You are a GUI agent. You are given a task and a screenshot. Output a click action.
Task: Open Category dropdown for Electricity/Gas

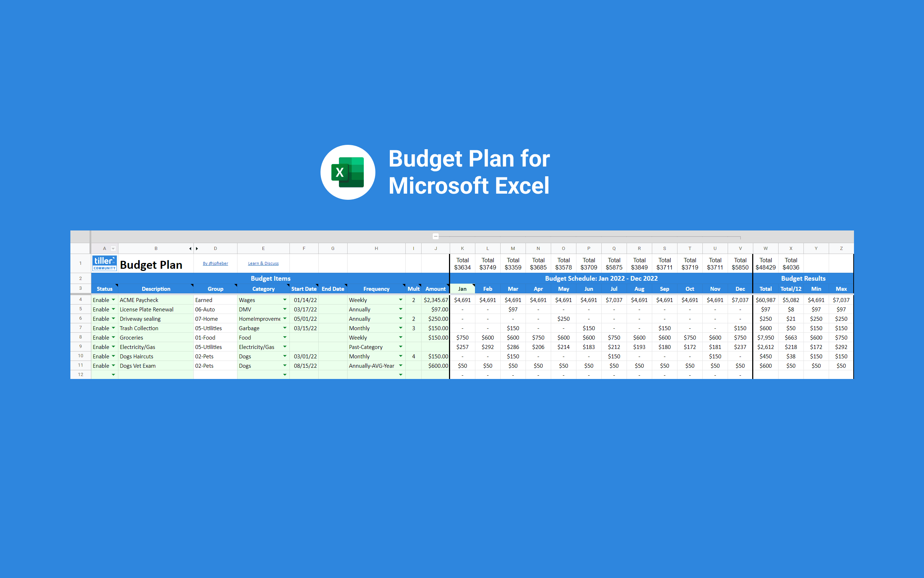[285, 347]
